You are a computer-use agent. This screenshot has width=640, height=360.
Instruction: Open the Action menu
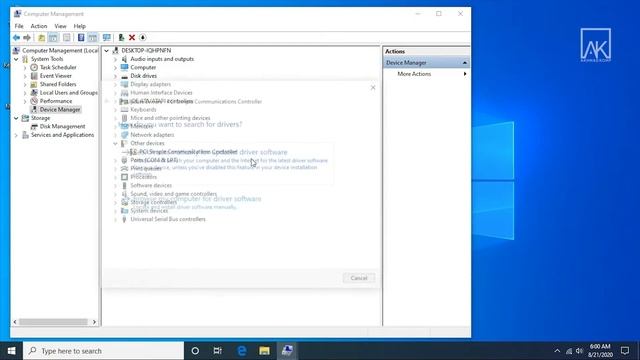pyautogui.click(x=39, y=26)
